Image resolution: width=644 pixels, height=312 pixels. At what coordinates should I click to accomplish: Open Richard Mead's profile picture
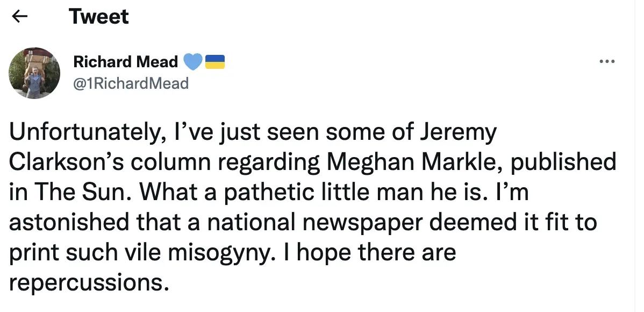tap(34, 73)
